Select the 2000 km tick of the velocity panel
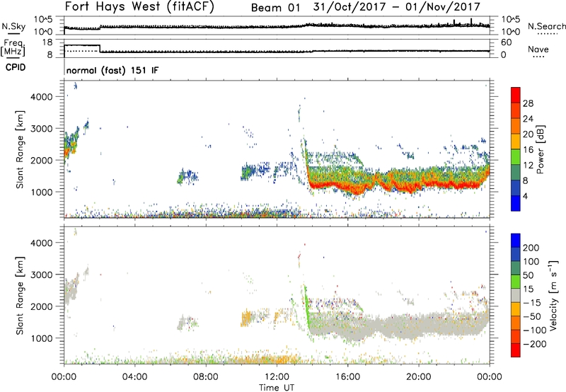 tap(41, 306)
